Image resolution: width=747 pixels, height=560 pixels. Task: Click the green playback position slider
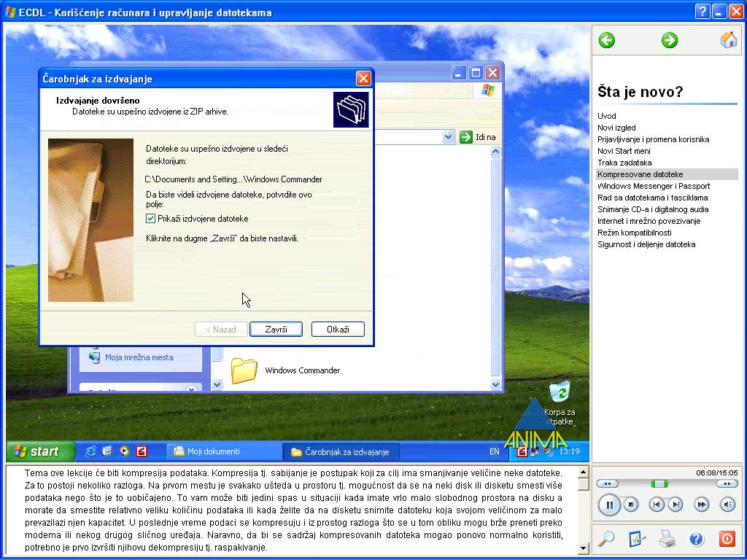pos(659,482)
